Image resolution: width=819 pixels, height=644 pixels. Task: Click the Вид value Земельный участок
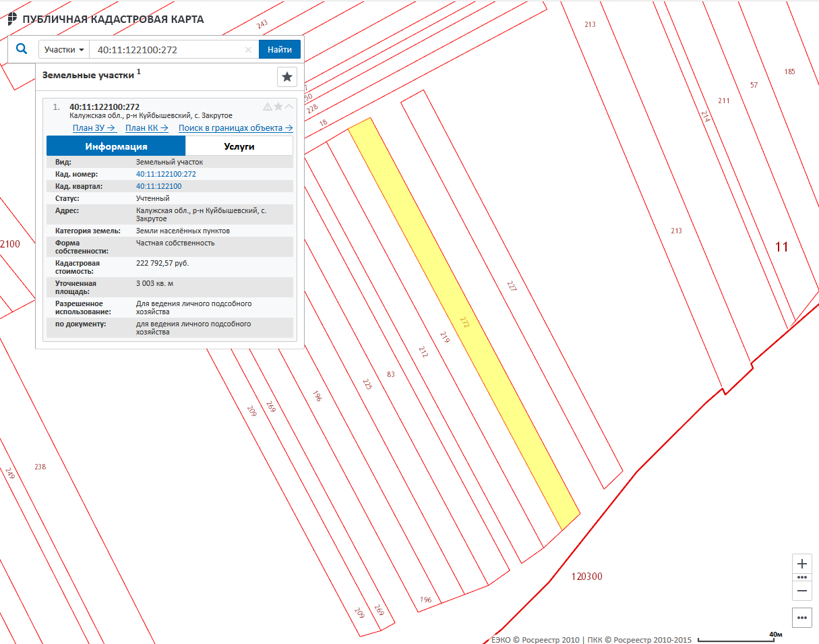click(x=169, y=162)
